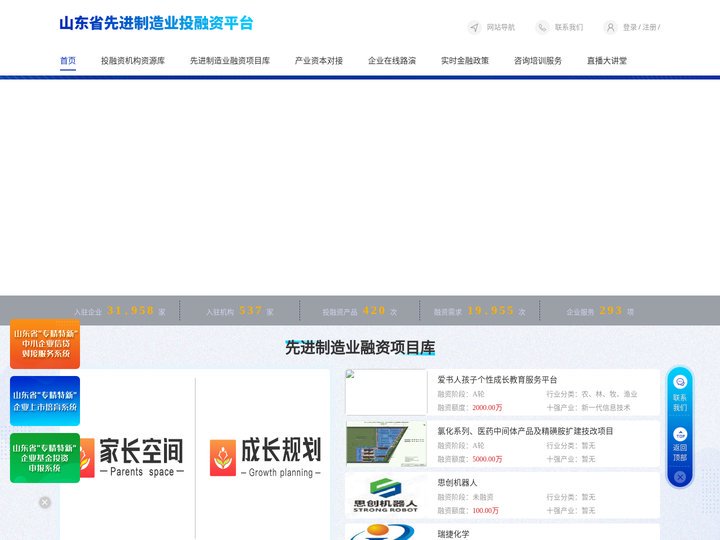Click the 山东省先进制造业投融资平台 site logo

click(156, 23)
